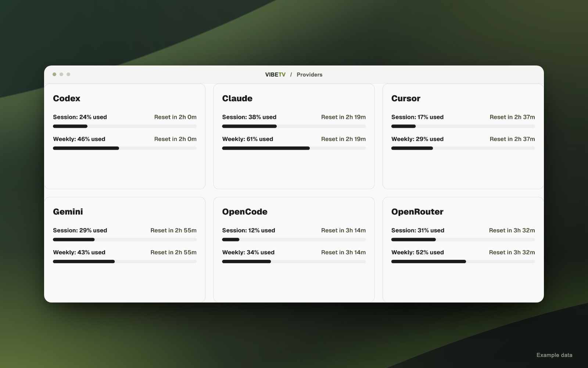This screenshot has width=588, height=368.
Task: Click the Providers breadcrumb in the title bar
Action: point(309,74)
